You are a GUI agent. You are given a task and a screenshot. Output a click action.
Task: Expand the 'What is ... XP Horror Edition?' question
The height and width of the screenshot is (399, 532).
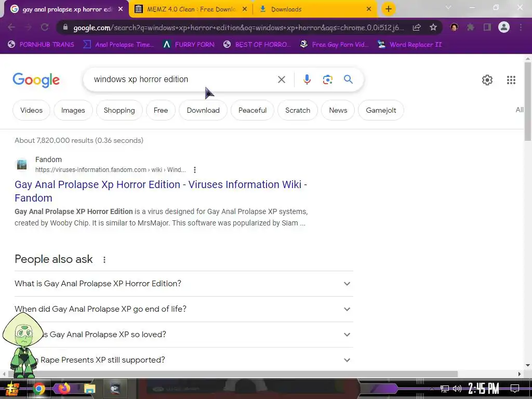pos(184,284)
